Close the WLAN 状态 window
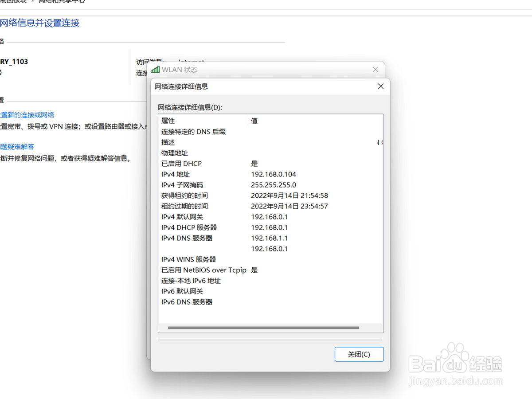This screenshot has width=532, height=399. click(x=376, y=70)
